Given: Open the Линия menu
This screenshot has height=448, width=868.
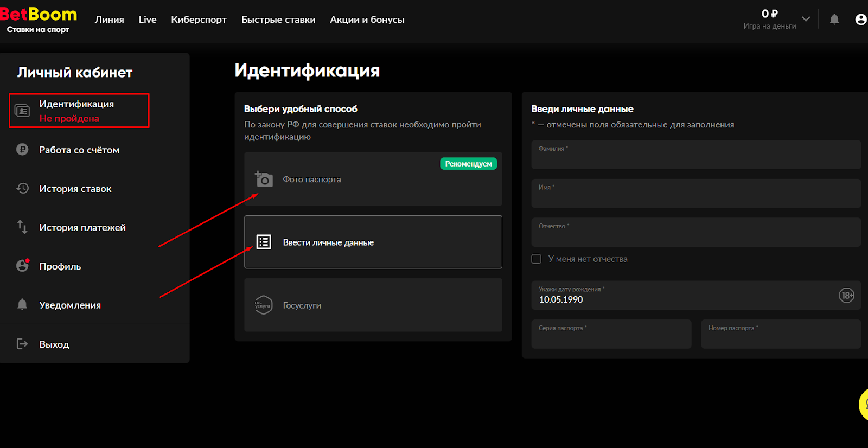Looking at the screenshot, I should click(x=110, y=20).
